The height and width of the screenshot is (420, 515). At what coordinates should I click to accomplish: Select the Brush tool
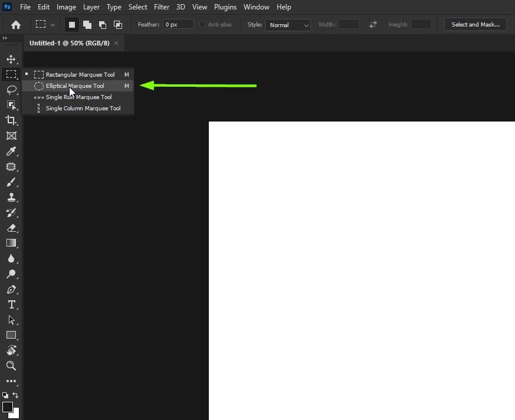pyautogui.click(x=11, y=182)
